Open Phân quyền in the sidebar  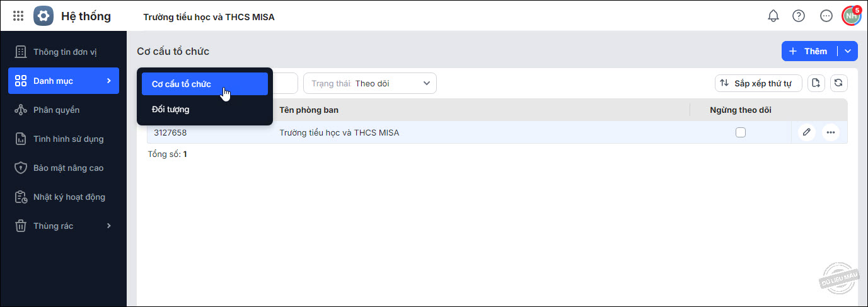click(x=57, y=110)
